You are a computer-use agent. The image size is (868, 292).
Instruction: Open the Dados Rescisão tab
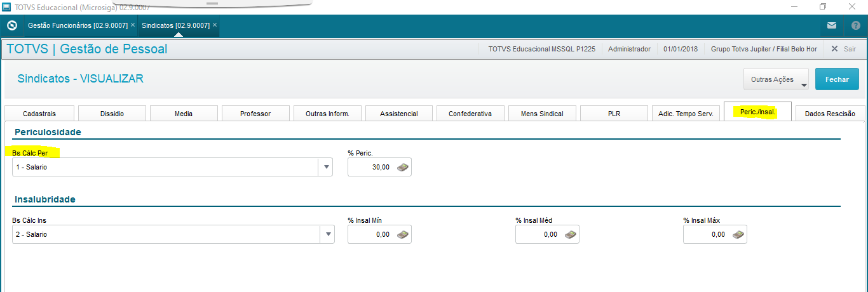[830, 113]
